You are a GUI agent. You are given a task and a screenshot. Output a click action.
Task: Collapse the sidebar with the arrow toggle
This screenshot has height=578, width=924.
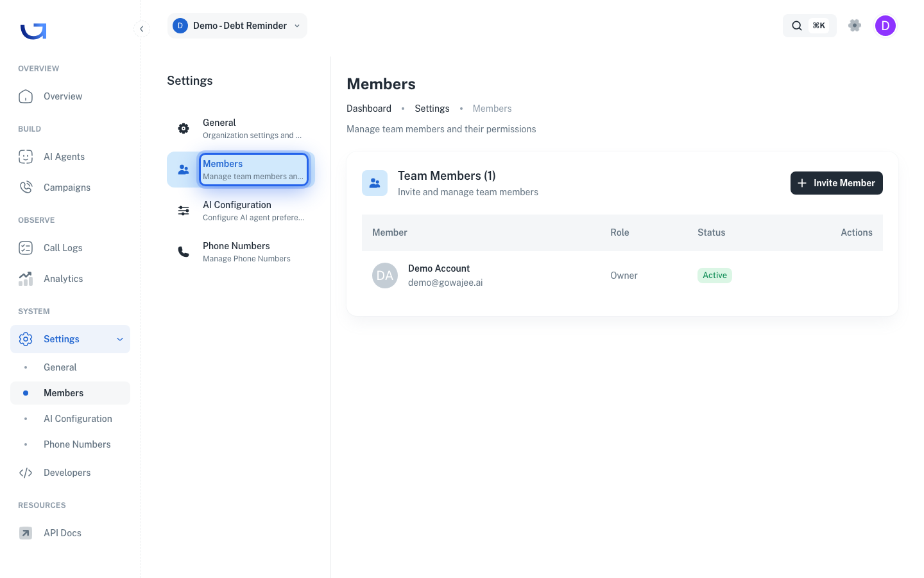click(142, 29)
